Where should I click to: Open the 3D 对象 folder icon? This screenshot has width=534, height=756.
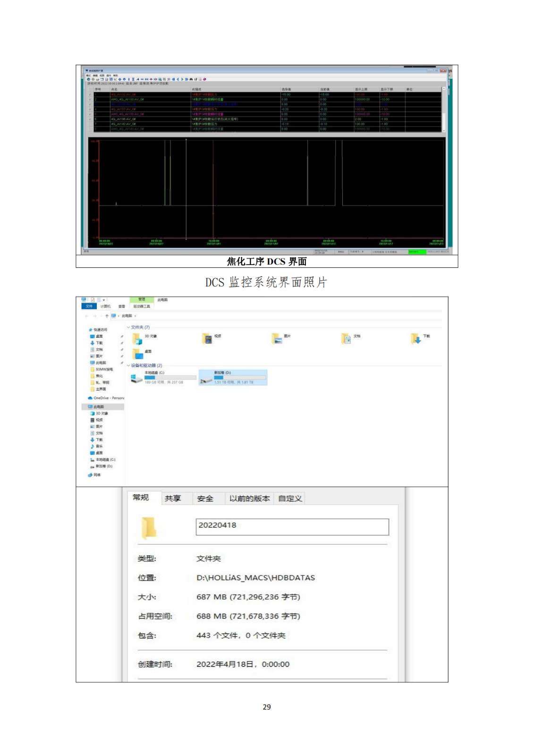click(137, 339)
